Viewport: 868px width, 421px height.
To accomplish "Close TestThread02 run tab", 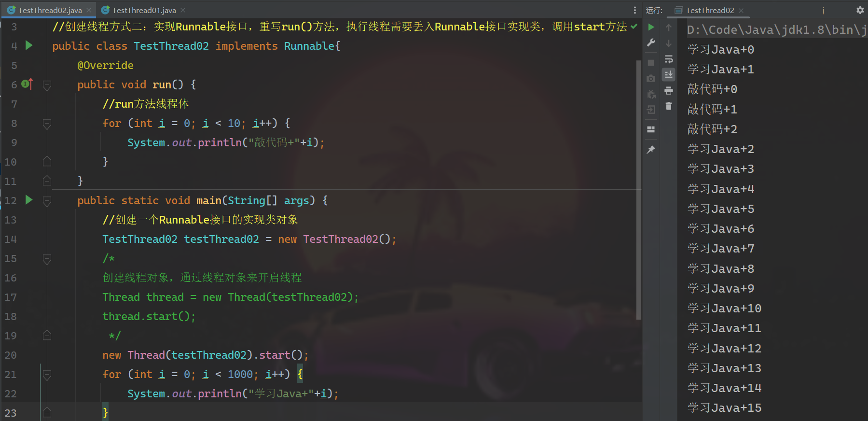I will [741, 10].
